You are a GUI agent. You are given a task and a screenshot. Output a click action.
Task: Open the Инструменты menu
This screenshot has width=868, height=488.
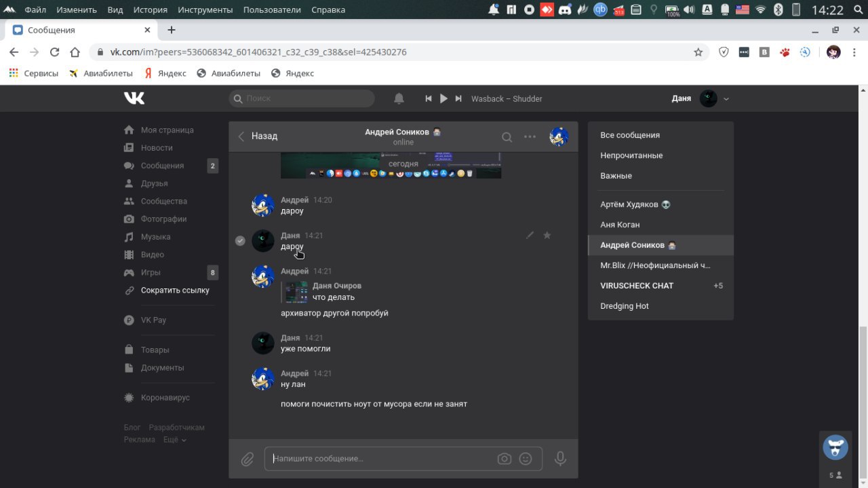(205, 10)
